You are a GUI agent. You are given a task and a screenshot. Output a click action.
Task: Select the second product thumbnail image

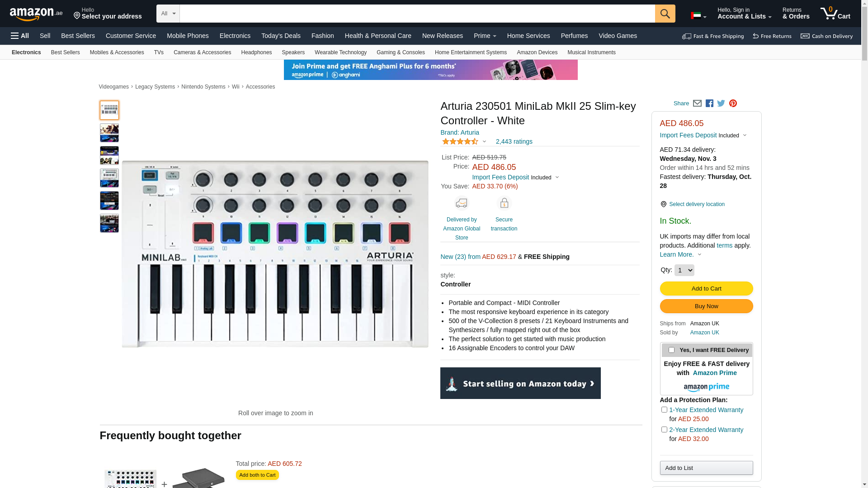point(109,133)
